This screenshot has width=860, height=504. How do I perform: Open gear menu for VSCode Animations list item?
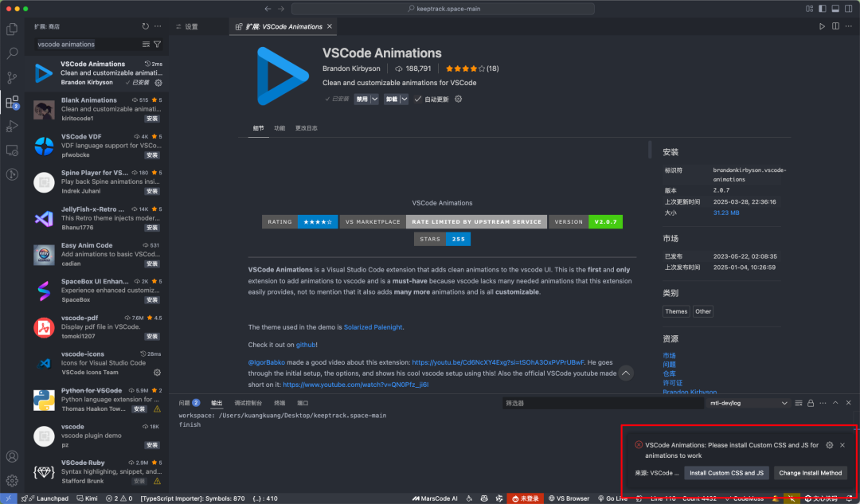pos(158,83)
